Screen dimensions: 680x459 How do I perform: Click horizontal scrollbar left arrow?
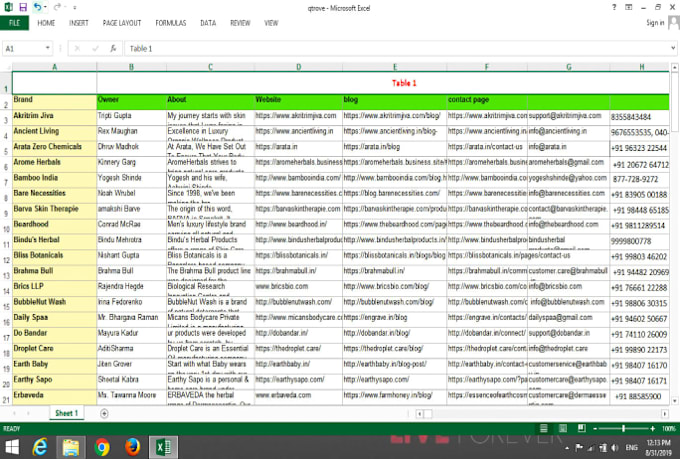pyautogui.click(x=419, y=414)
